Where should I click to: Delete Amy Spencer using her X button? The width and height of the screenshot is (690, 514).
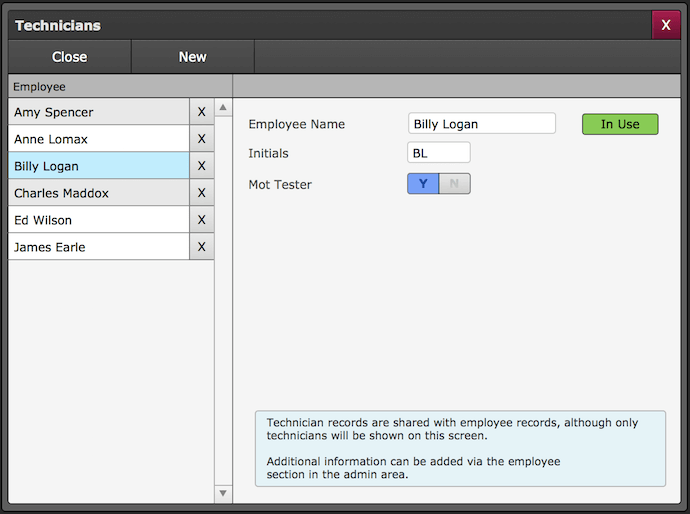201,112
